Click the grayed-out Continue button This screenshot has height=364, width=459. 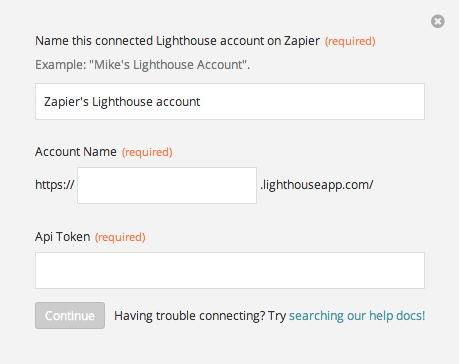pos(70,315)
